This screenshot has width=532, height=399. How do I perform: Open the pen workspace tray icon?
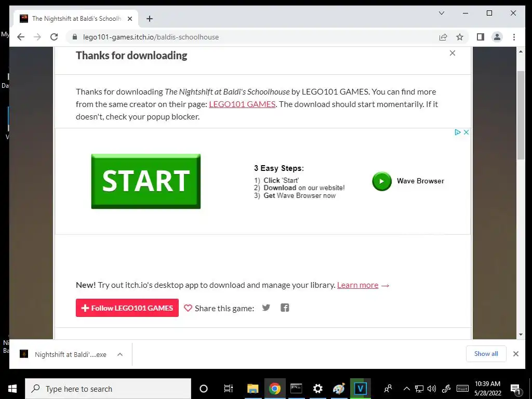pos(446,389)
